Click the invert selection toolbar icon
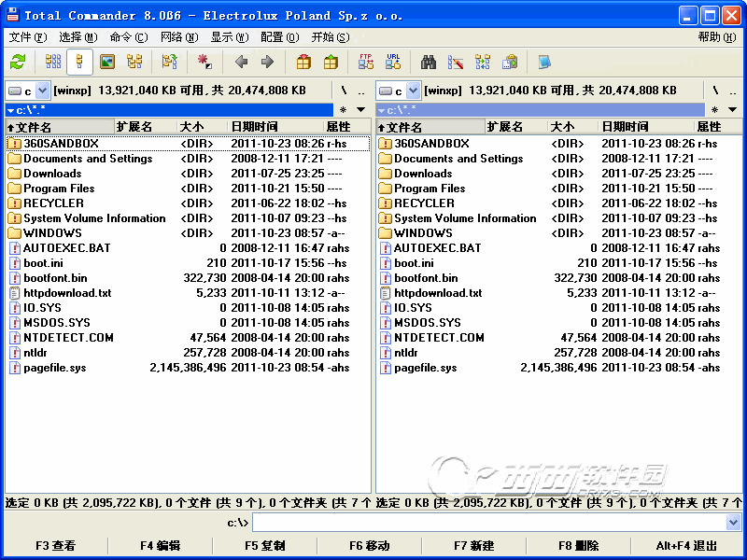 [170, 62]
